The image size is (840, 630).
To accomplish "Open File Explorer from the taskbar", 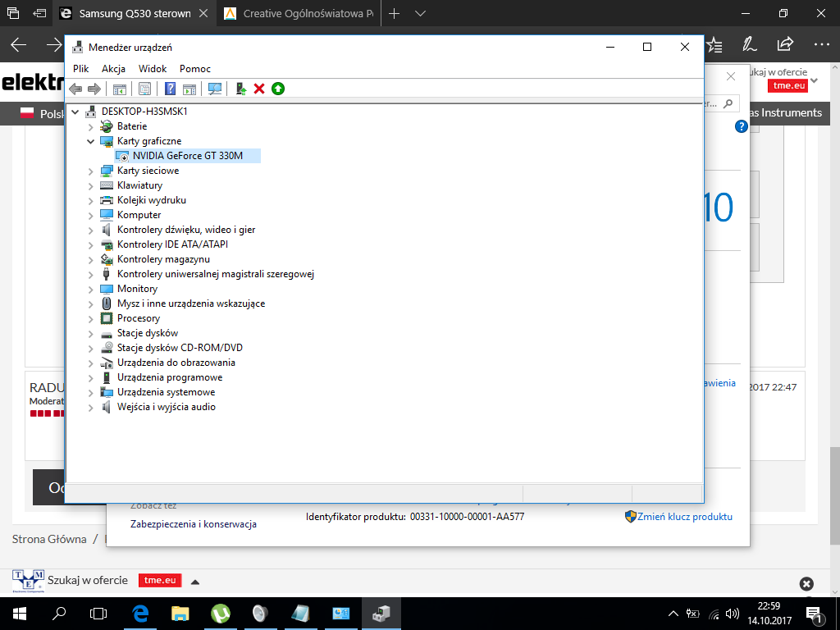I will point(180,614).
